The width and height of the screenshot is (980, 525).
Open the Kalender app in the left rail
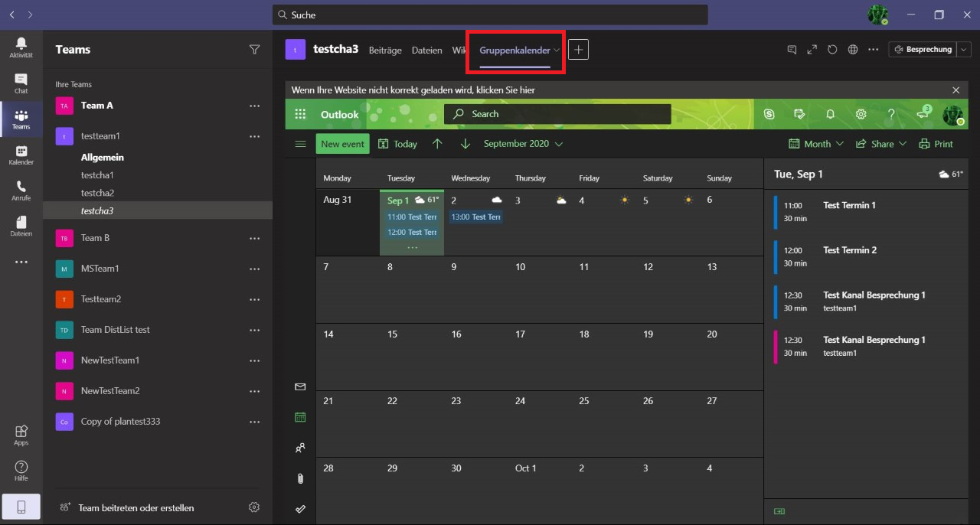(x=21, y=155)
